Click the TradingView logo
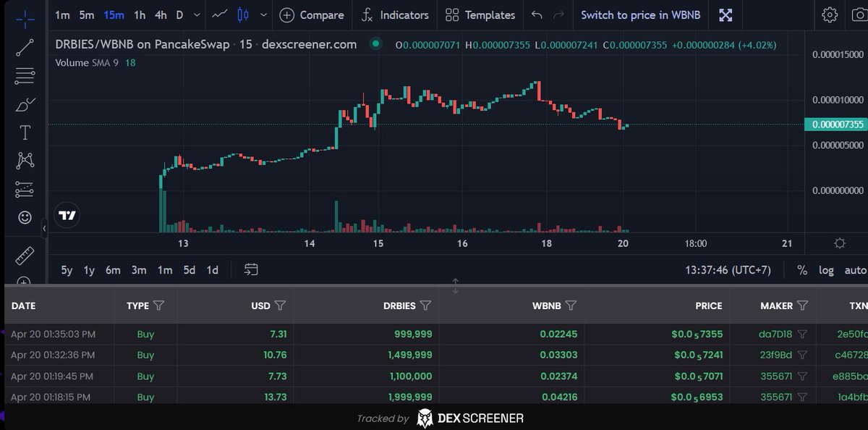Image resolution: width=868 pixels, height=430 pixels. click(x=68, y=215)
